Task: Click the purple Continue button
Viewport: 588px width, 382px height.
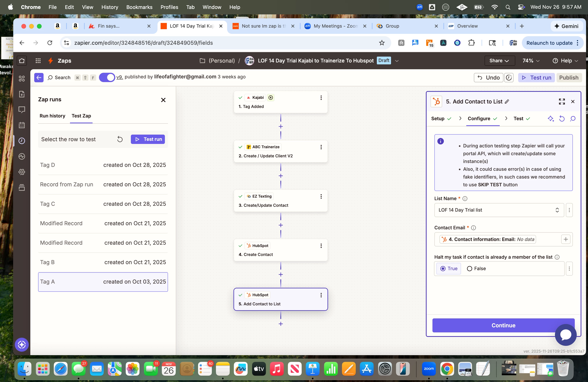Action: tap(503, 325)
